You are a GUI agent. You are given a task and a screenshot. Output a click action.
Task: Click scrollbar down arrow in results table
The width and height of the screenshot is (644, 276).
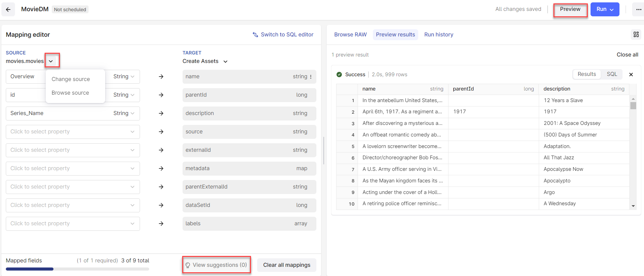tap(633, 206)
